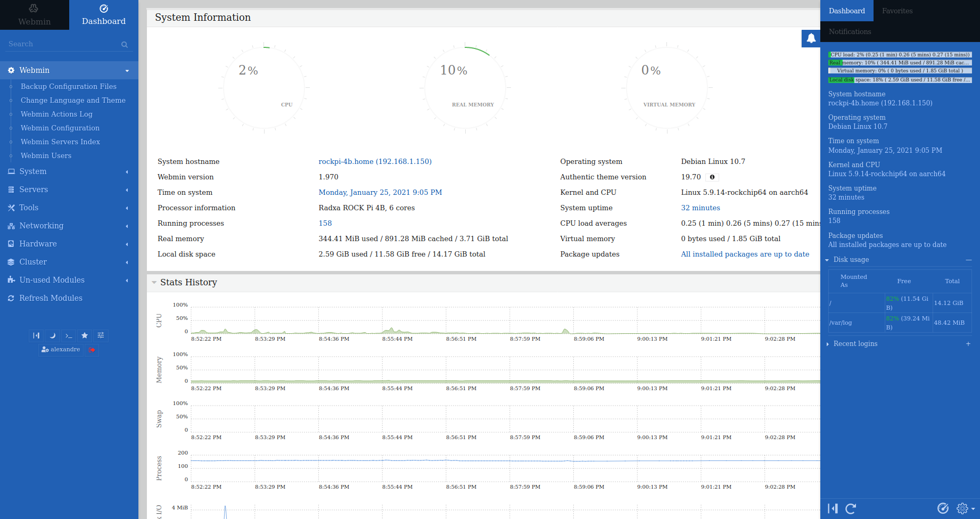Click the sidebar Search field
This screenshot has height=519, width=980.
[x=64, y=44]
